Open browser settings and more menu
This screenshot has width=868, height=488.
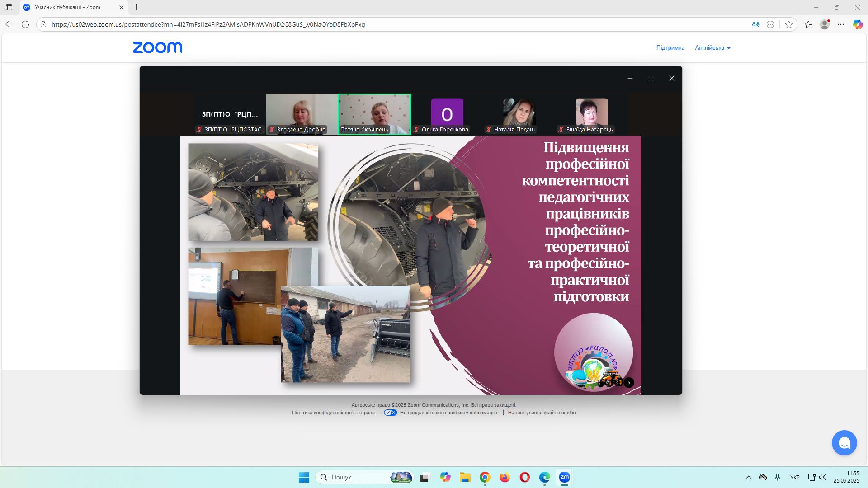(841, 24)
